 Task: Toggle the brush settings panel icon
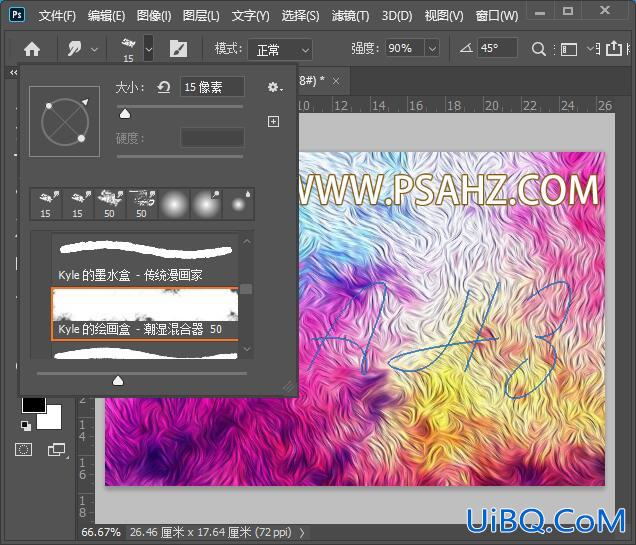tap(178, 49)
